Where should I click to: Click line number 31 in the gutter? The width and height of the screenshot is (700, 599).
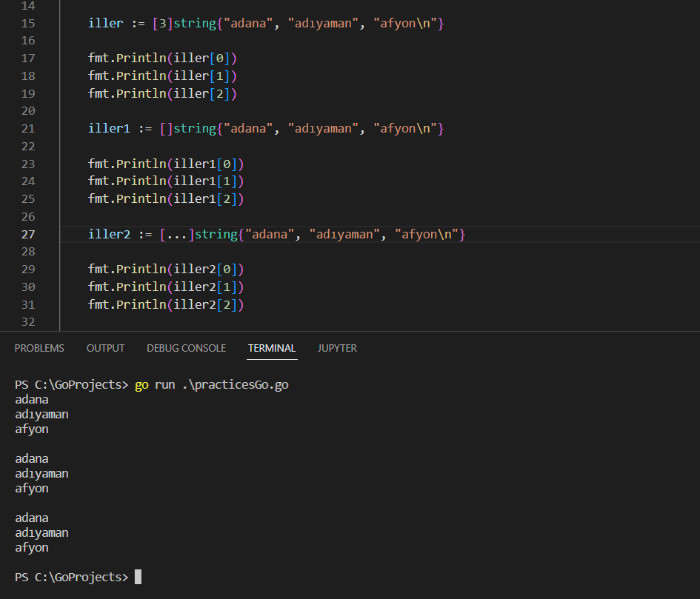(x=28, y=305)
